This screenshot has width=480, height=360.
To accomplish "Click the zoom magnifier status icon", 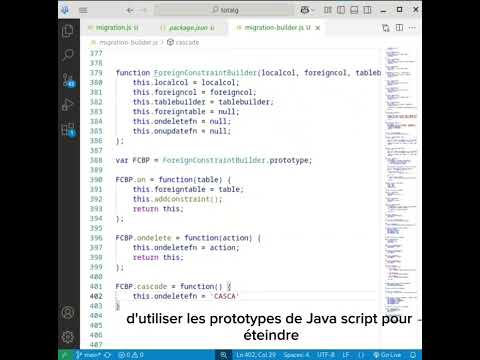I will 224,355.
